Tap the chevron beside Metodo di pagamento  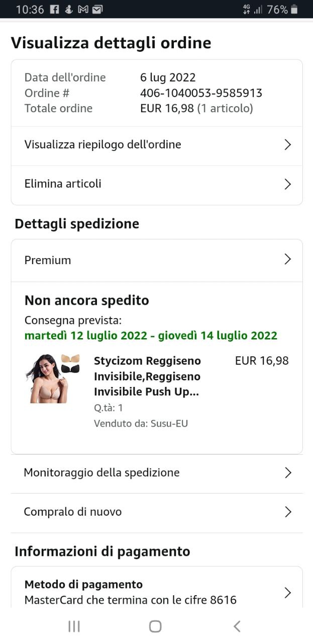[x=287, y=593]
